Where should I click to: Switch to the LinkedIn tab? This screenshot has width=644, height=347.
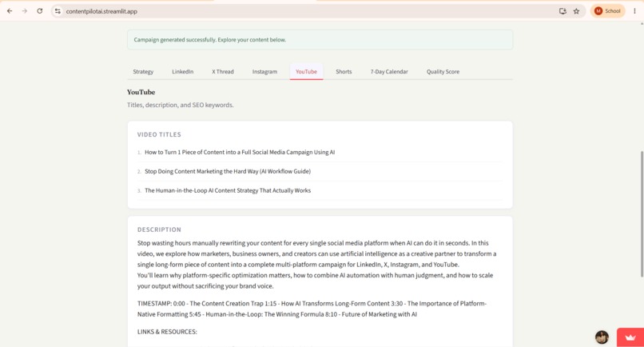click(183, 71)
